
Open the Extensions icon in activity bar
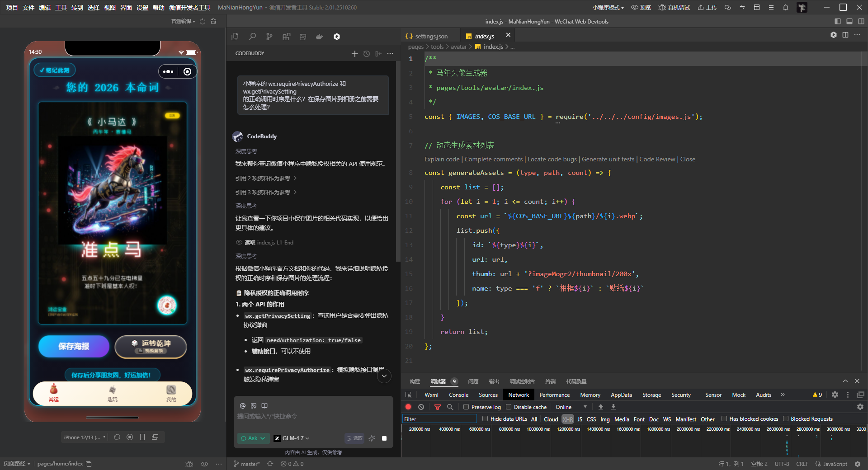[286, 37]
